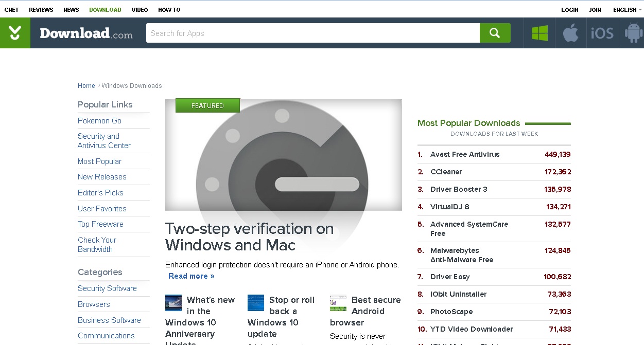The width and height of the screenshot is (644, 345).
Task: Open the Business Software category
Action: [109, 320]
